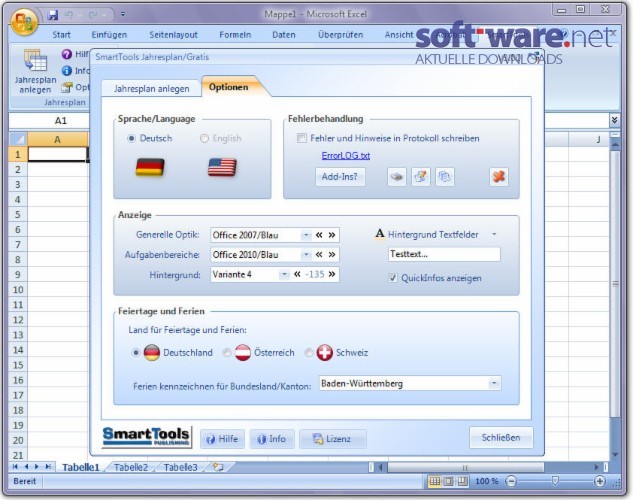
Task: Click the insert new worksheet tab icon
Action: coord(218,467)
